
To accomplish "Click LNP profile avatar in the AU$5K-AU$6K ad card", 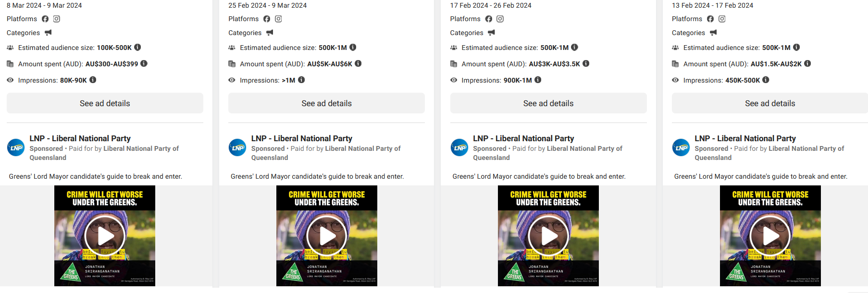I will tap(237, 147).
